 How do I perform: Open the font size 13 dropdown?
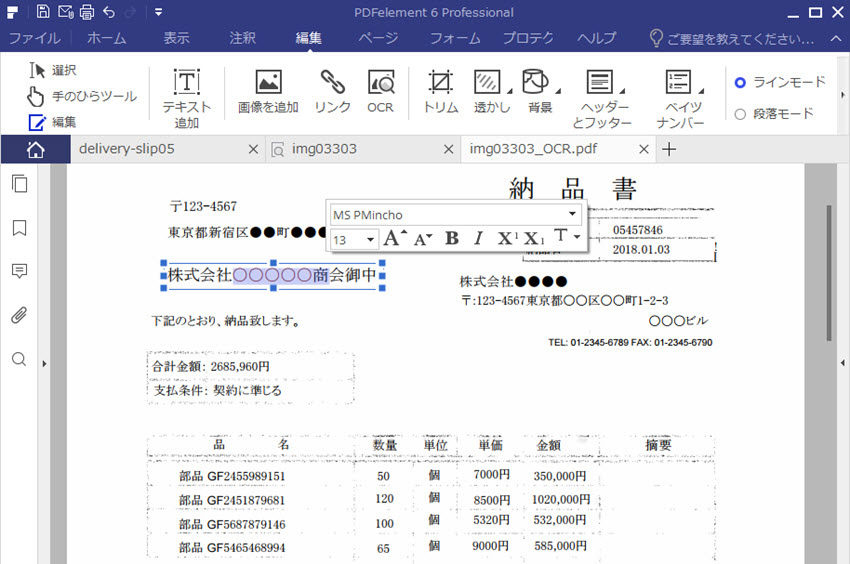(x=370, y=239)
